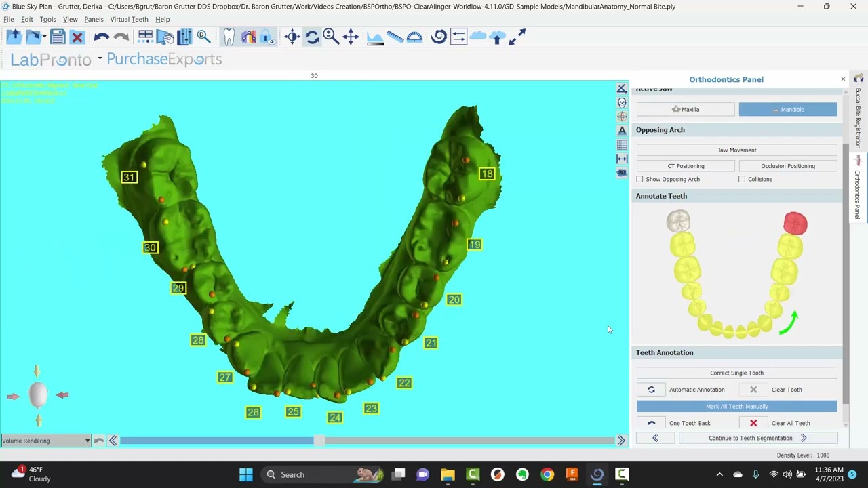Redo the action with the grey arrow
The width and height of the screenshot is (868, 488).
click(x=121, y=37)
